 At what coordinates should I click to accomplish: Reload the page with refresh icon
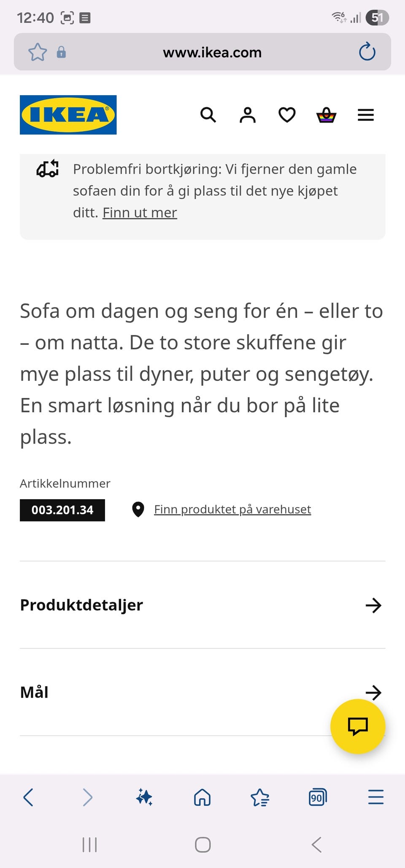(x=367, y=52)
